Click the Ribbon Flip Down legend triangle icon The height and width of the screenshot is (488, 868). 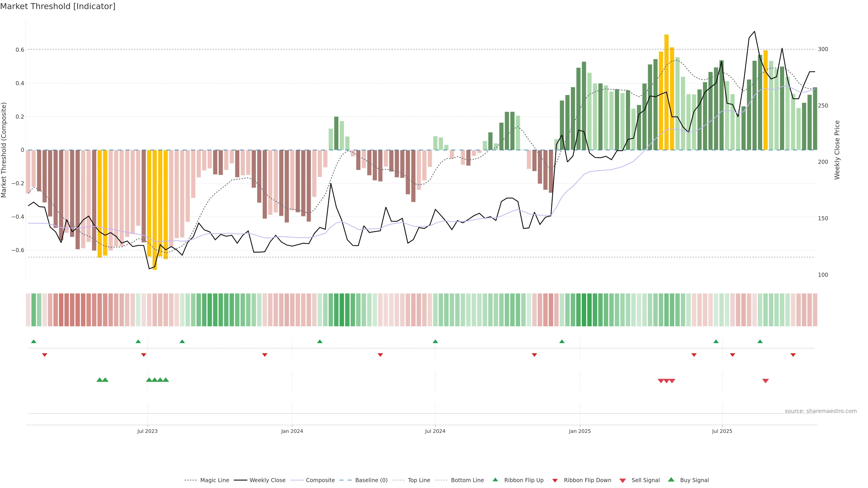[x=555, y=480]
